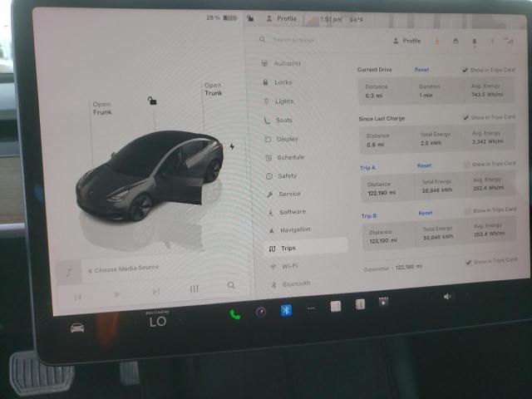Reset Trip B
The height and width of the screenshot is (399, 532).
426,213
